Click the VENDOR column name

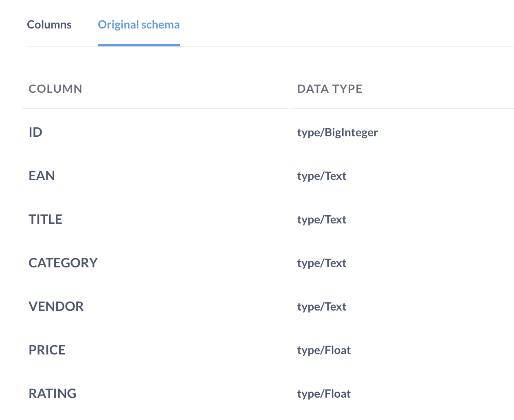pos(56,306)
